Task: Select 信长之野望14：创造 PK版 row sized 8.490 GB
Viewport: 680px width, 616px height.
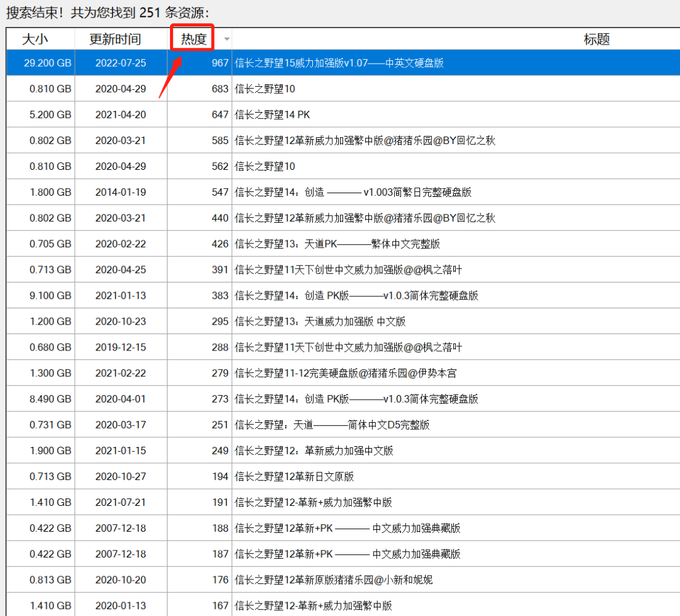Action: 343,399
